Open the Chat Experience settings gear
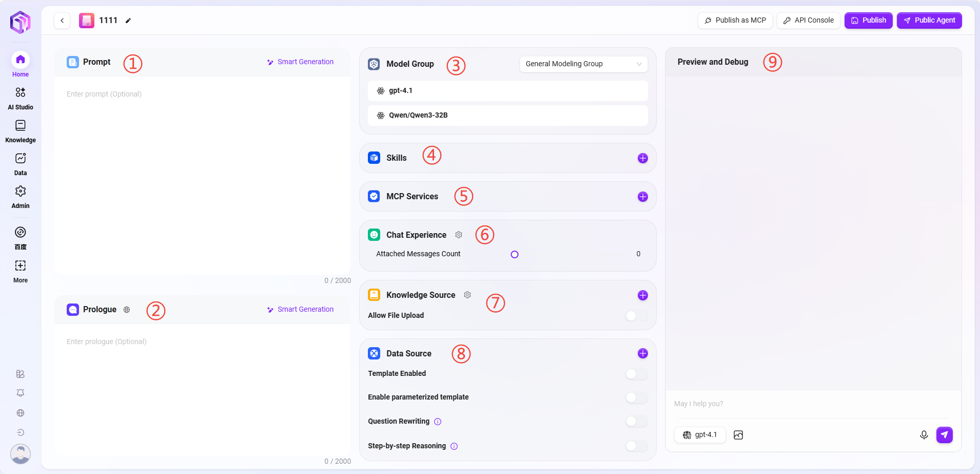Screen dimensions: 980x474 [x=459, y=235]
